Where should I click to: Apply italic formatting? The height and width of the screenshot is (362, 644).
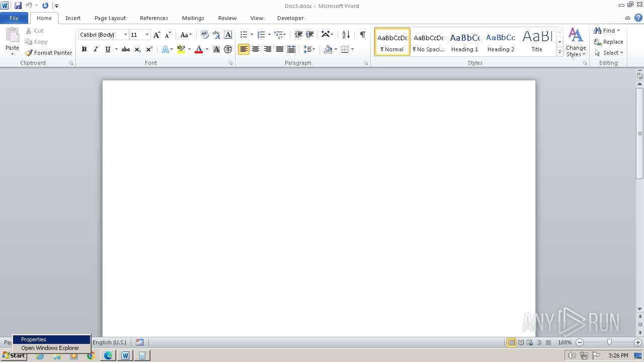[x=96, y=49]
